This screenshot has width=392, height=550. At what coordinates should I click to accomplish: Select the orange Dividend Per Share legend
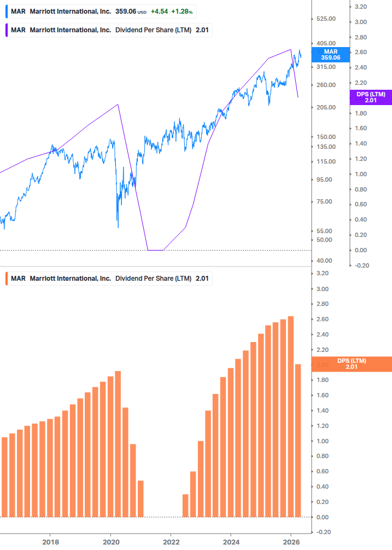pos(109,279)
